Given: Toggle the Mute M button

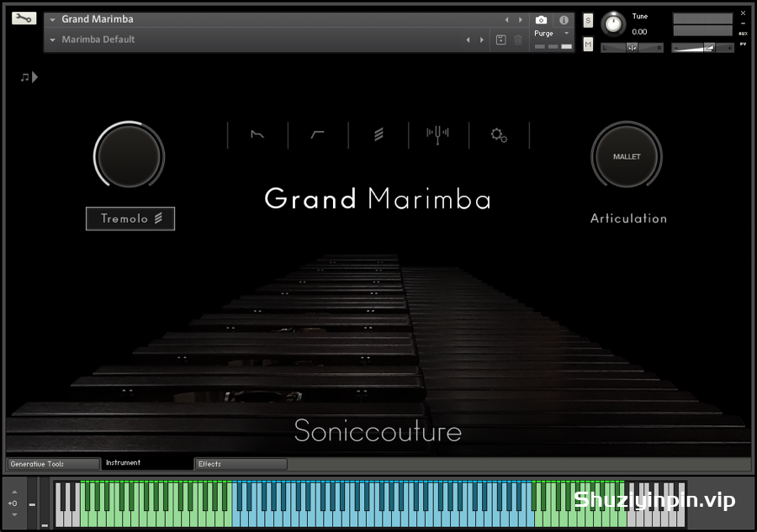Looking at the screenshot, I should coord(588,45).
